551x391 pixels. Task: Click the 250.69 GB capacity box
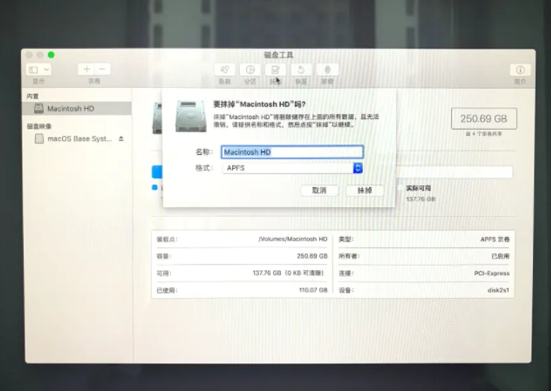click(484, 119)
